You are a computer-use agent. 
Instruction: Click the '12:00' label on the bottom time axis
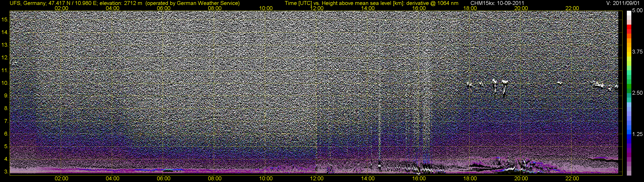[317, 179]
